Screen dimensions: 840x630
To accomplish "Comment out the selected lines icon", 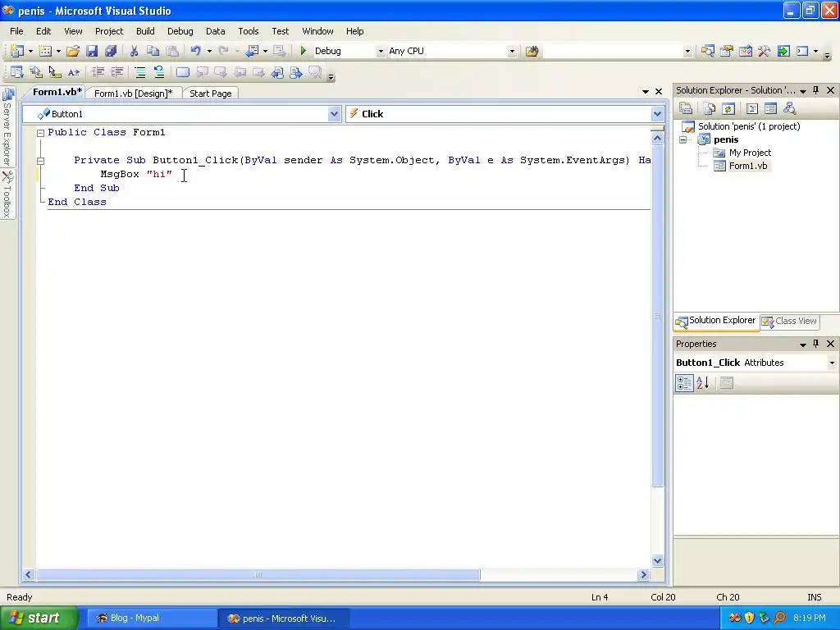I will pos(139,72).
